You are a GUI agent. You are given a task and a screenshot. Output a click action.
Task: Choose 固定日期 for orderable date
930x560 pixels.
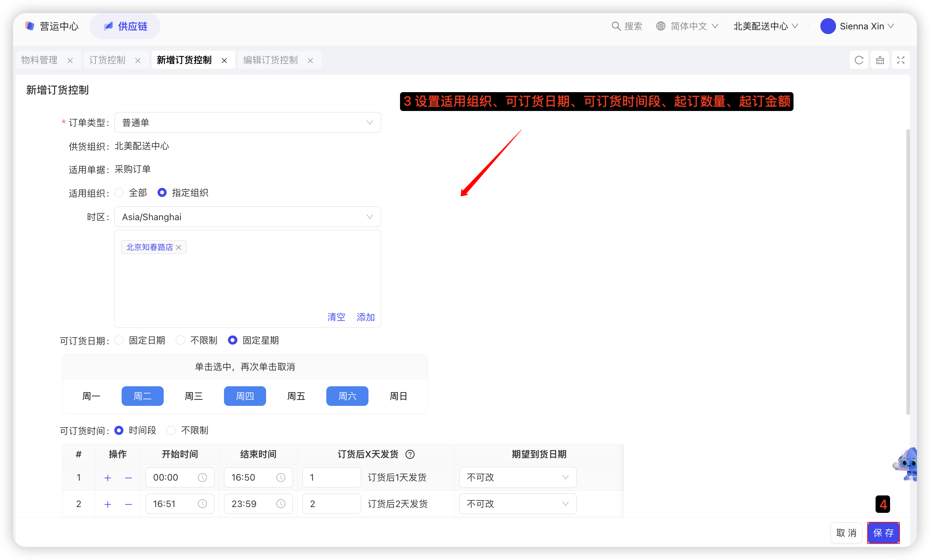[119, 340]
